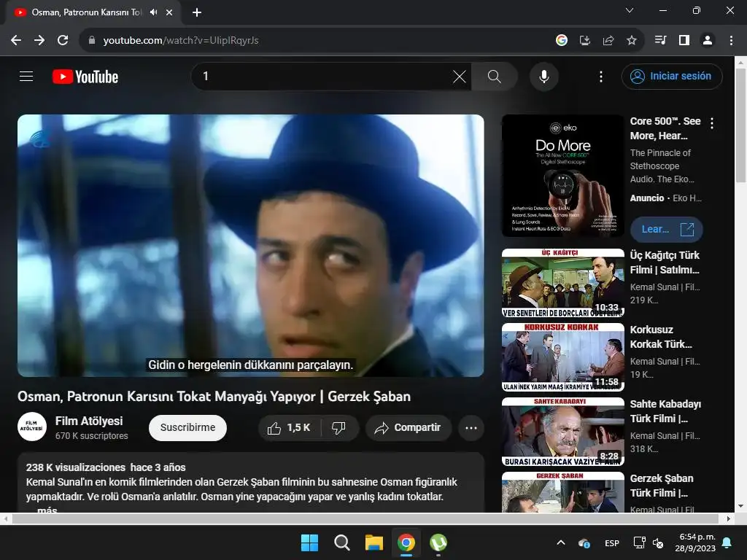
Task: Open Korkusuz Korkak video thumbnail
Action: point(562,357)
